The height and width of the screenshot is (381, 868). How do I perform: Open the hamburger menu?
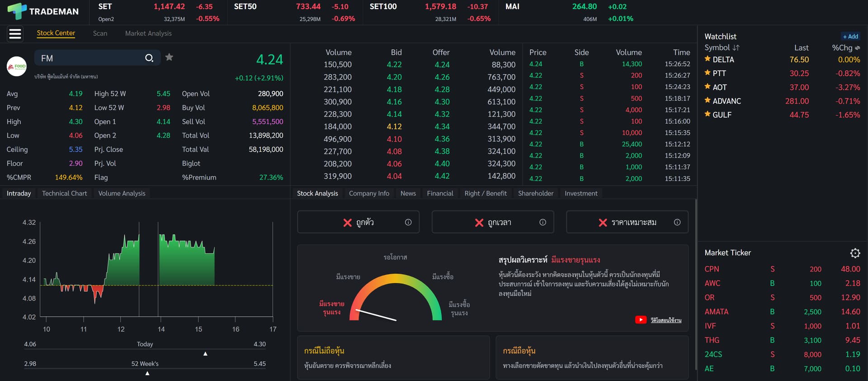(15, 33)
